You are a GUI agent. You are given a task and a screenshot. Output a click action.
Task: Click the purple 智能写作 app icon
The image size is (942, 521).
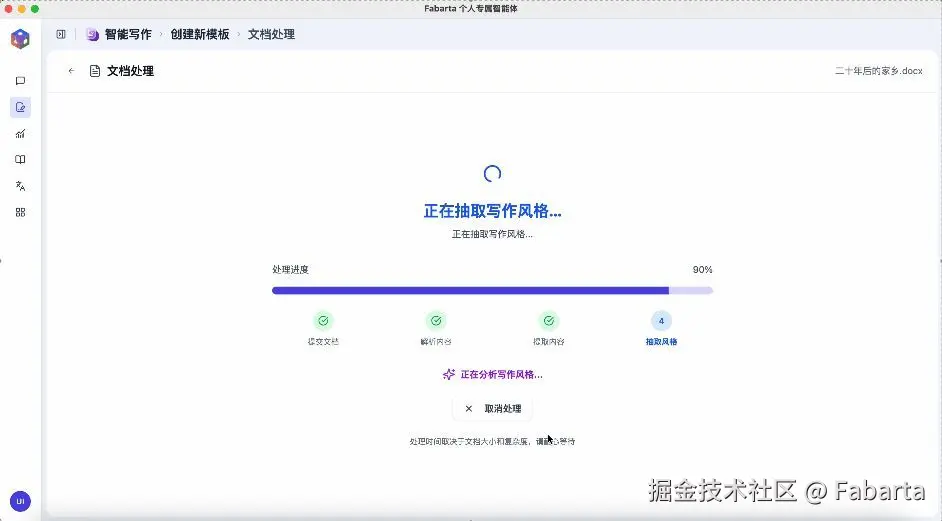tap(92, 34)
